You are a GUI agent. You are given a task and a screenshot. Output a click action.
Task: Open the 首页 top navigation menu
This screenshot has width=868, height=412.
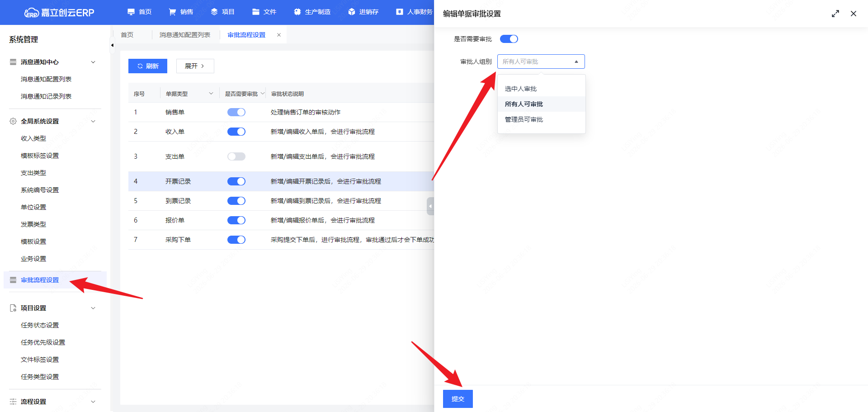point(140,12)
